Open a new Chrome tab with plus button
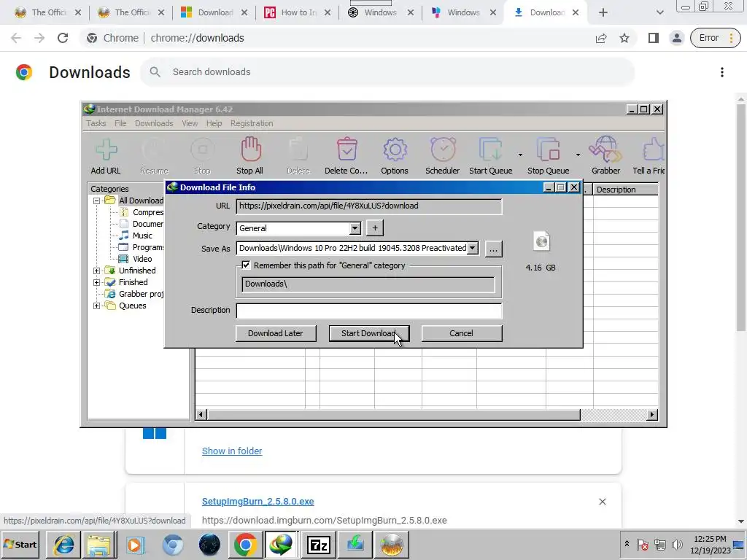 point(603,12)
